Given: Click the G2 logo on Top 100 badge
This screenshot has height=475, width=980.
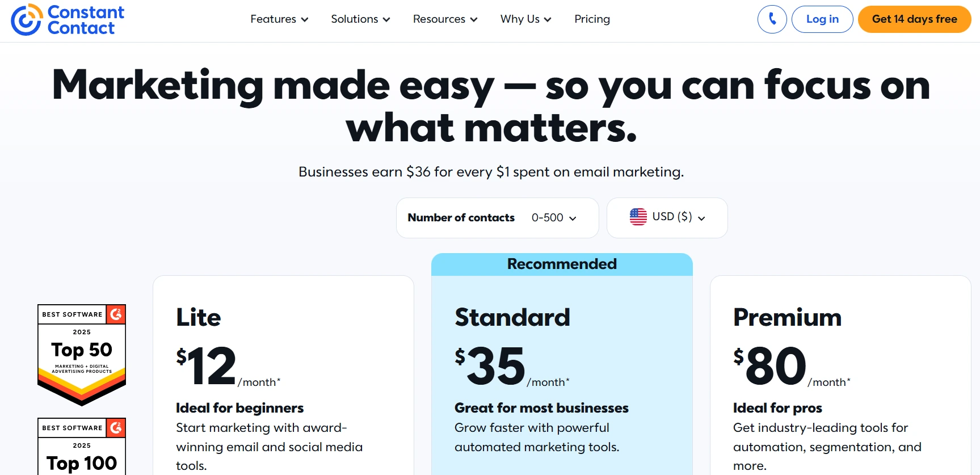Looking at the screenshot, I should tap(116, 427).
